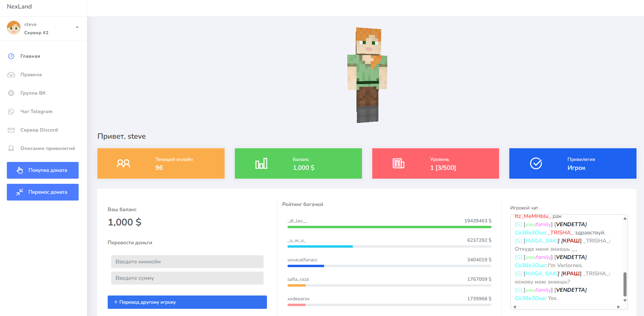Click the Покупка доната button
The height and width of the screenshot is (316, 644).
pyautogui.click(x=43, y=170)
